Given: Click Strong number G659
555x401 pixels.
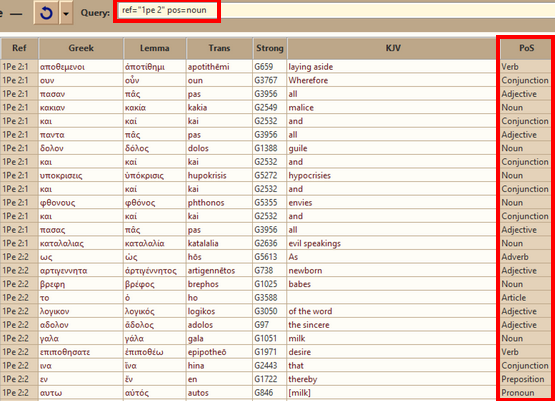Looking at the screenshot, I should [263, 67].
